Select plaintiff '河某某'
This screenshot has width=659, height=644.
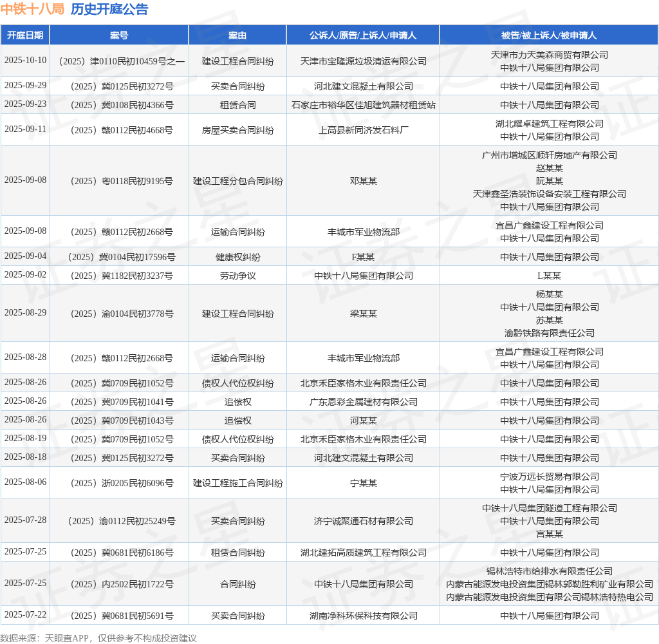pos(363,421)
